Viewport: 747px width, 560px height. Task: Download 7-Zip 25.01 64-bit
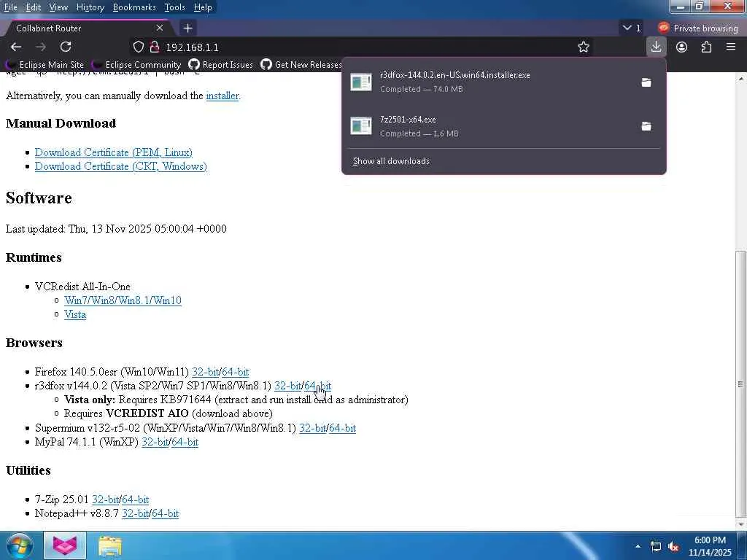(135, 499)
